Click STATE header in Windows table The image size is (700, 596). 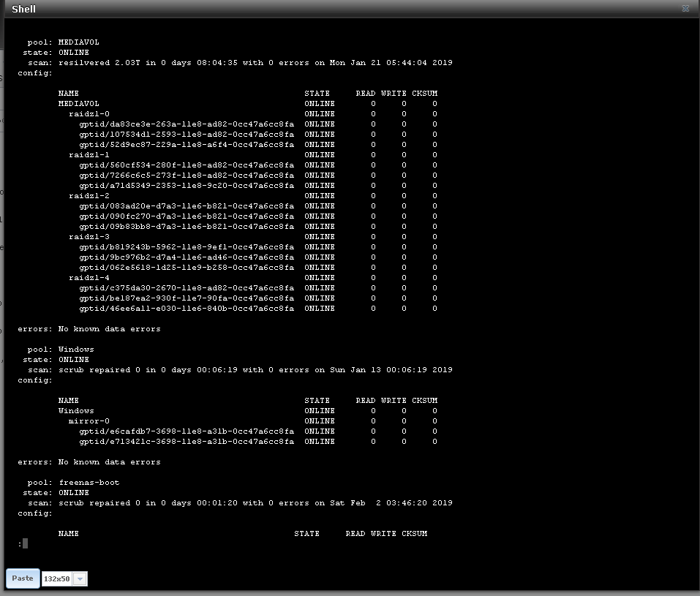click(x=317, y=401)
